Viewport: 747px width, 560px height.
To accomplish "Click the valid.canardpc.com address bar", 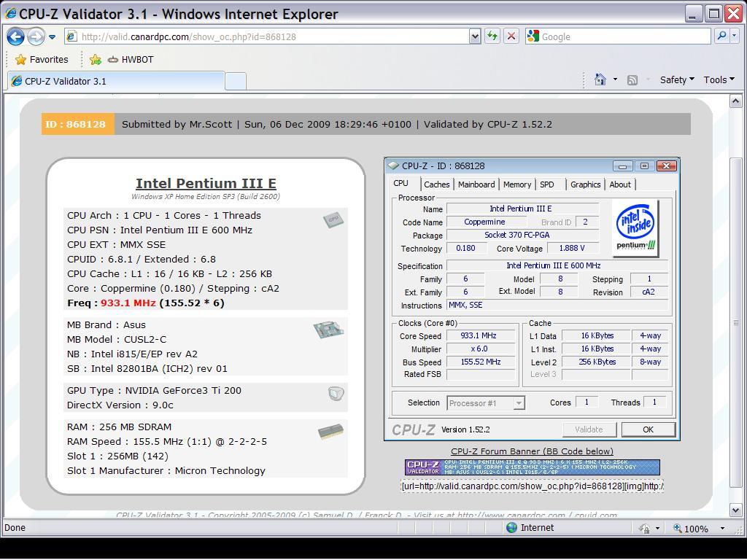I will point(267,36).
